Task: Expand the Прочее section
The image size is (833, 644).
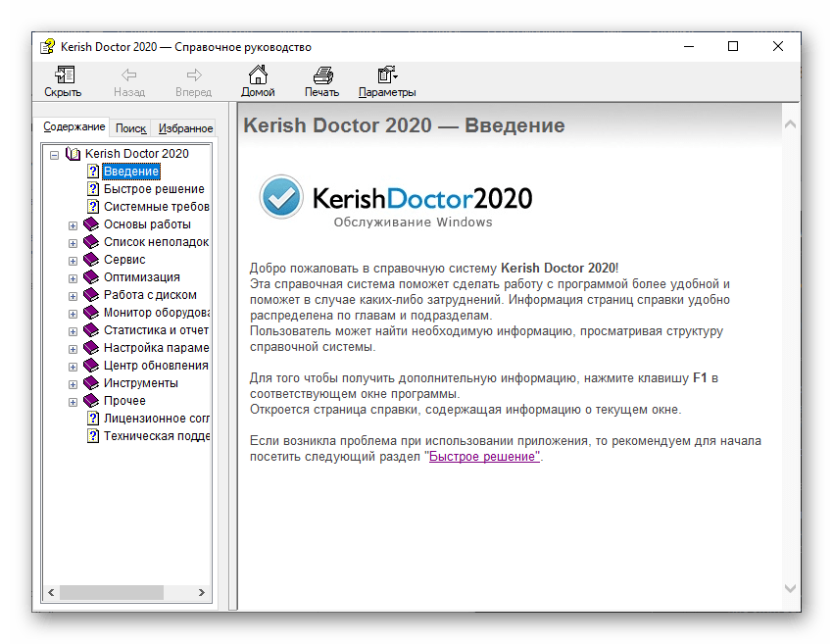Action: click(x=73, y=402)
